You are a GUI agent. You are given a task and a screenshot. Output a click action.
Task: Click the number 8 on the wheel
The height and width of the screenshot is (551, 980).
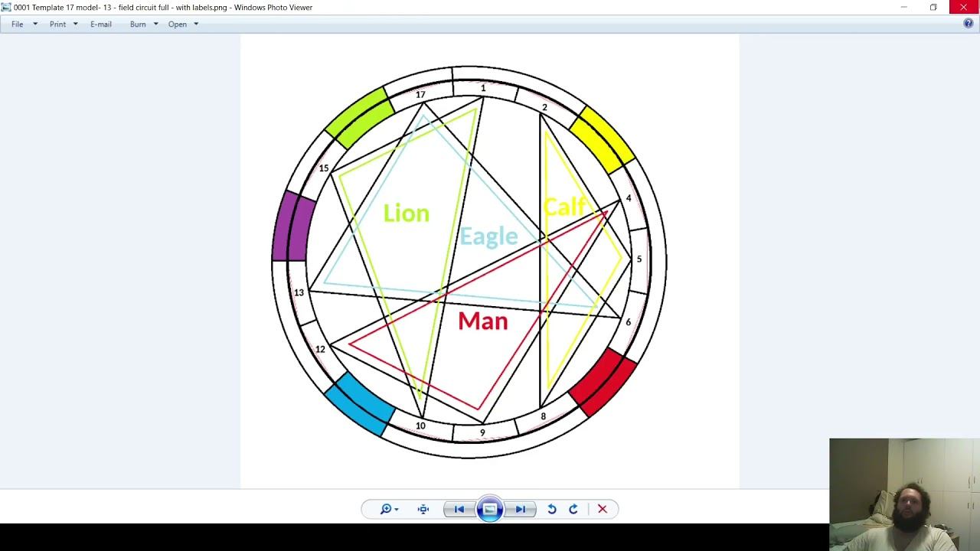pos(544,417)
